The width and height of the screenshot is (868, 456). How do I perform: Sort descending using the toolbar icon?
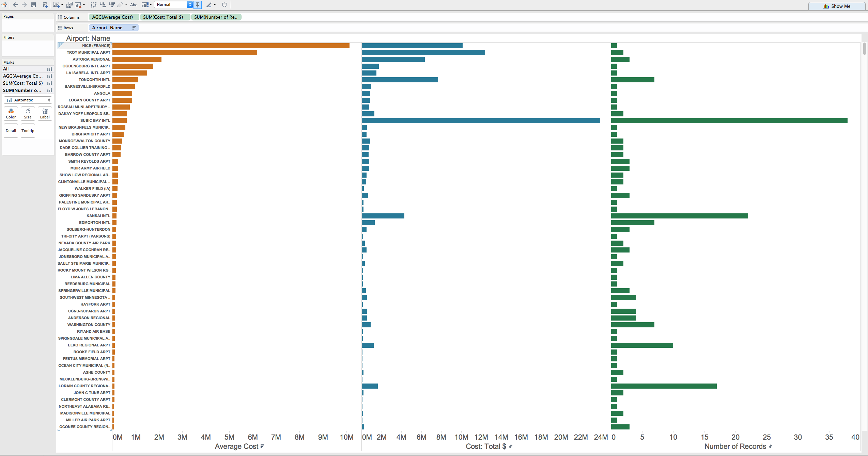click(x=112, y=5)
